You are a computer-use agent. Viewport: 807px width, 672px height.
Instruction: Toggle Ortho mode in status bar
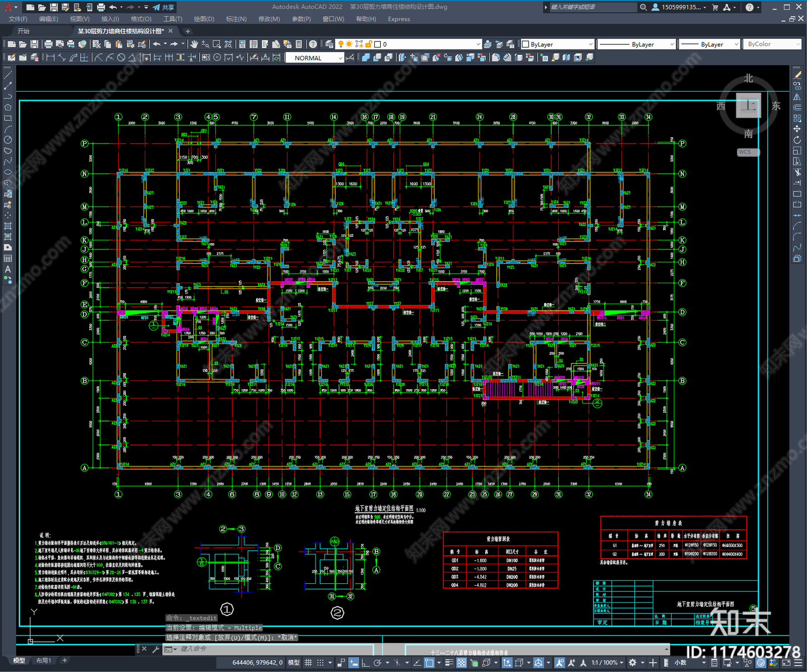[365, 662]
